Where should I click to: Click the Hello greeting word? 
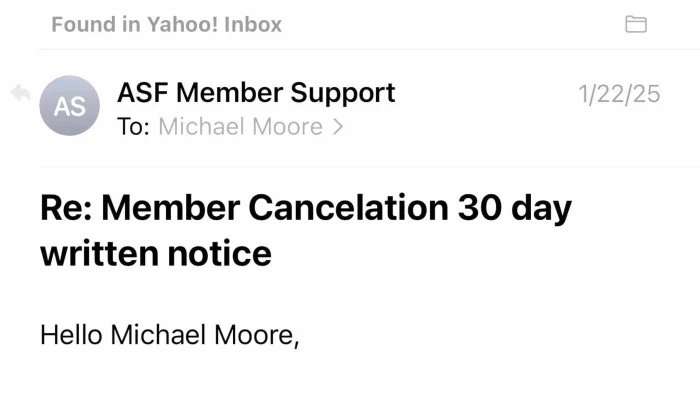pyautogui.click(x=71, y=335)
